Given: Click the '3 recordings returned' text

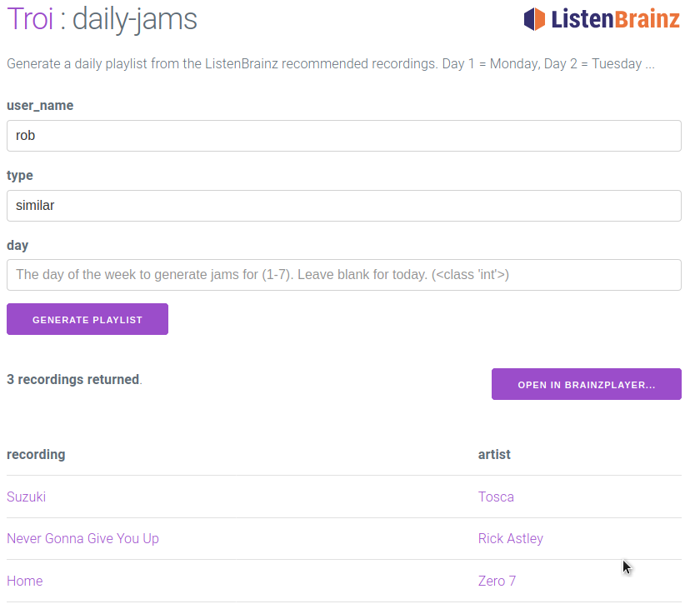Looking at the screenshot, I should pos(74,379).
